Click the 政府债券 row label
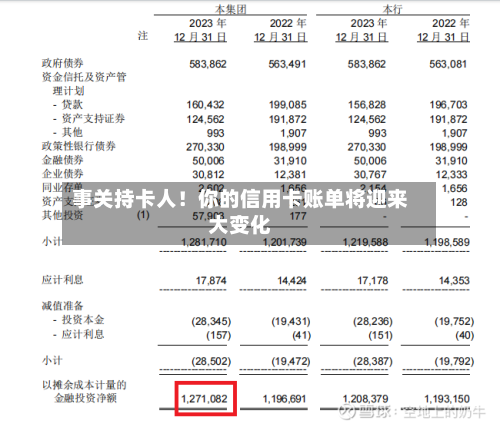This screenshot has width=500, height=427. point(63,63)
